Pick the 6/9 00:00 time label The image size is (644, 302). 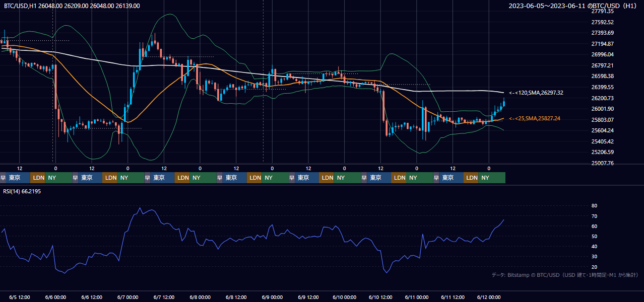click(273, 297)
